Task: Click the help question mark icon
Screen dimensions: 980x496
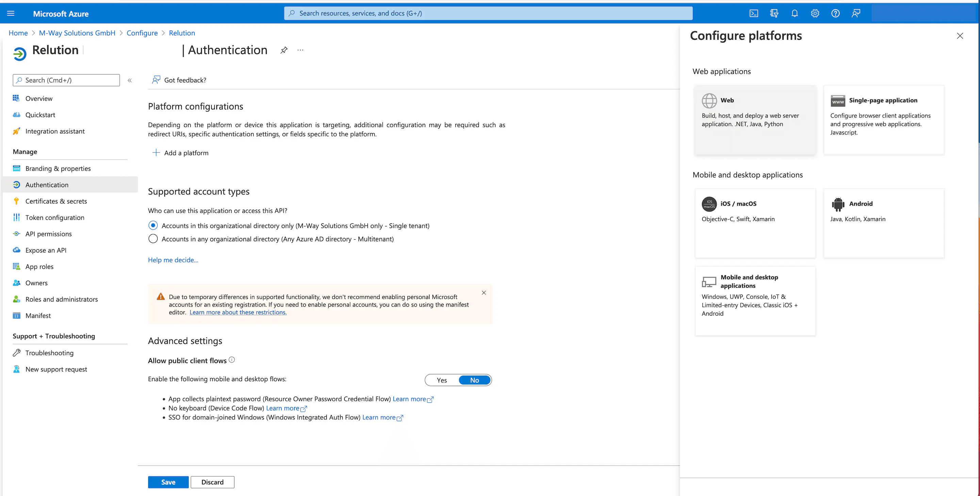Action: pos(835,13)
